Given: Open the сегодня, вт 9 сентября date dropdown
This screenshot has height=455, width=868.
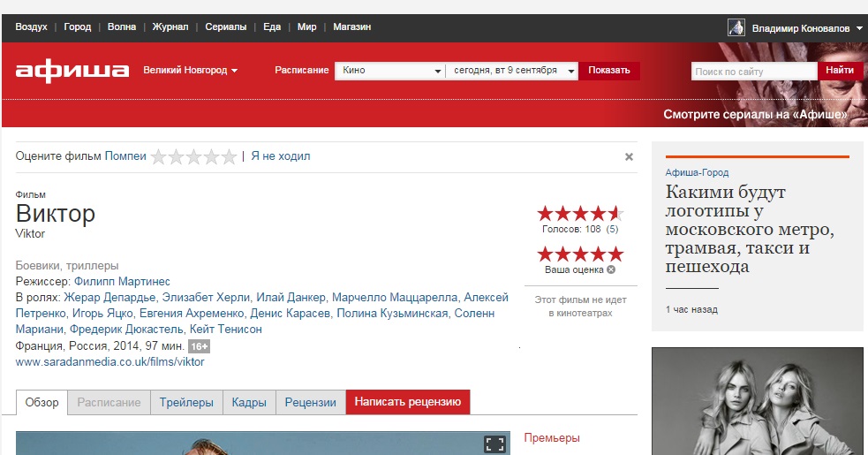Looking at the screenshot, I should click(x=512, y=71).
